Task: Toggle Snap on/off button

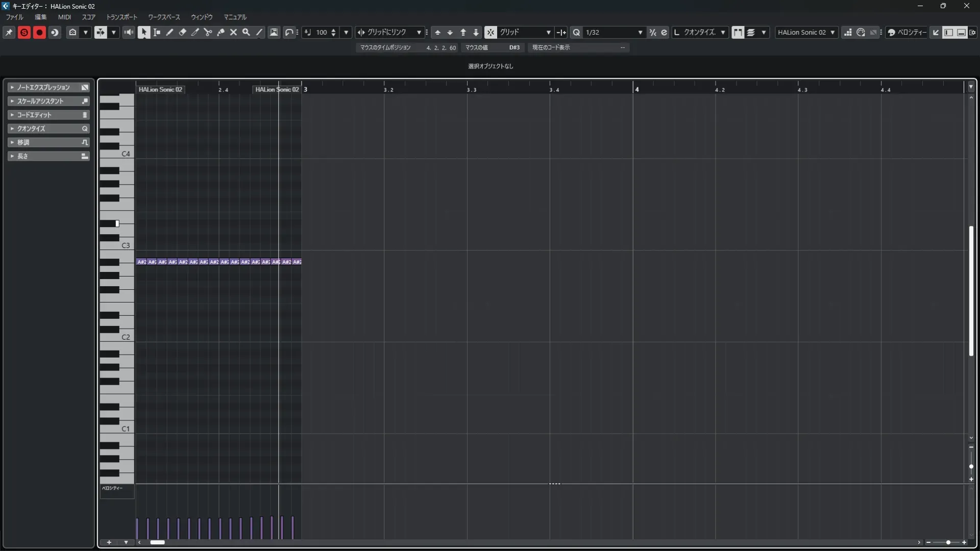Action: pos(490,32)
